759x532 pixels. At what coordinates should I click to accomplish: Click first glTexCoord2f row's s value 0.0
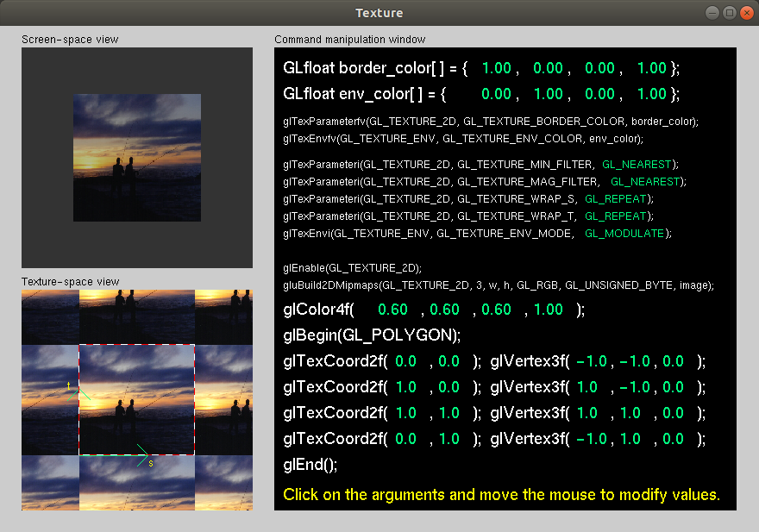pyautogui.click(x=405, y=361)
